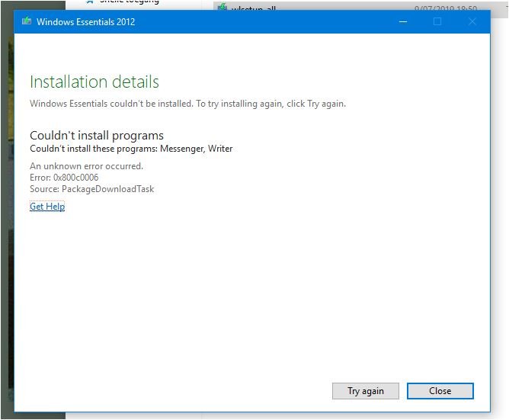The image size is (509, 420).
Task: Click the Source: PackageDownloadTask line
Action: 92,189
